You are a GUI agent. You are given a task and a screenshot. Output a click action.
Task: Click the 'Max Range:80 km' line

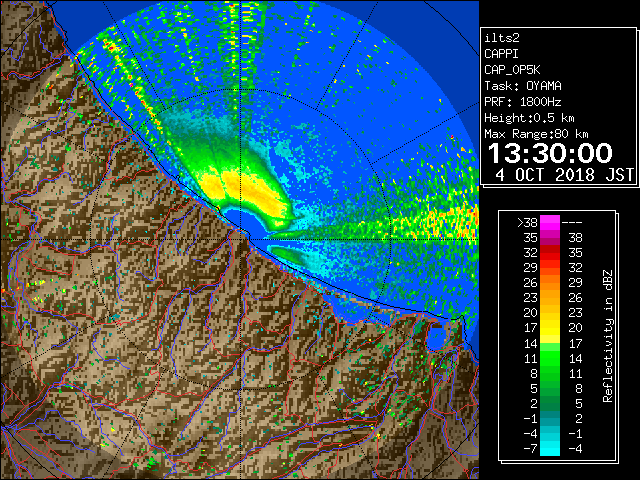(536, 134)
